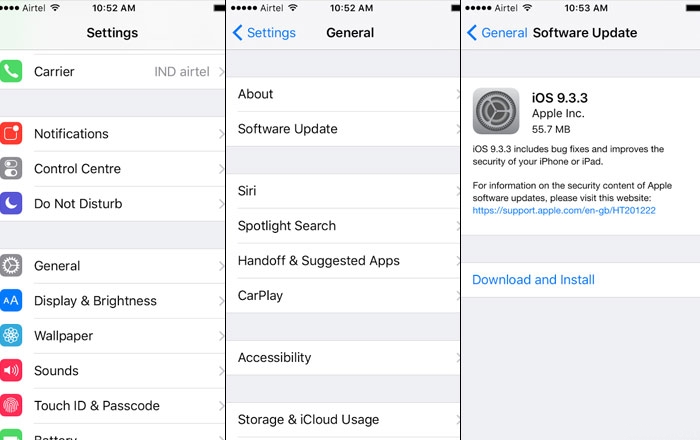Tap Download and Install
The width and height of the screenshot is (700, 440).
point(533,280)
